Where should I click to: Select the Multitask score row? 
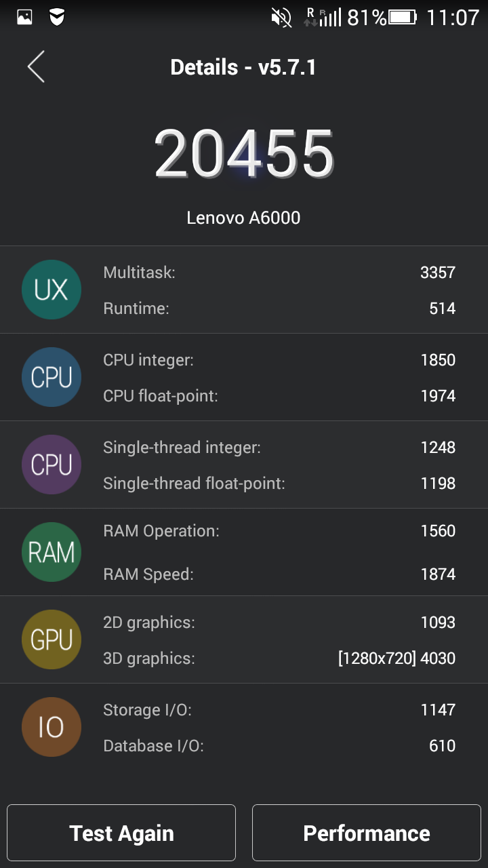[279, 273]
